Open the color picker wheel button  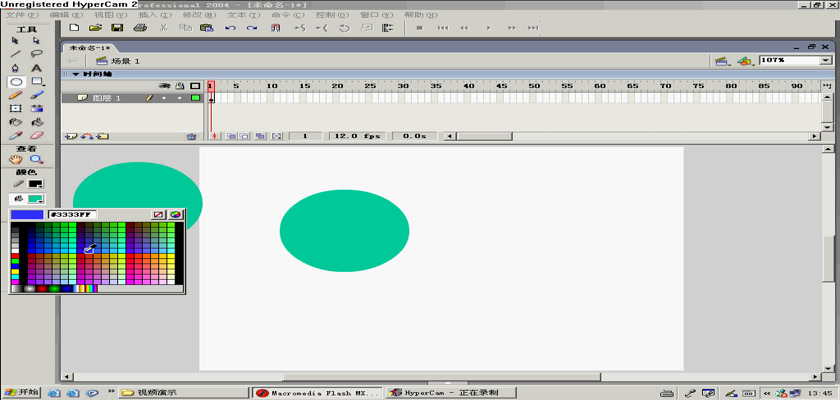pos(176,215)
